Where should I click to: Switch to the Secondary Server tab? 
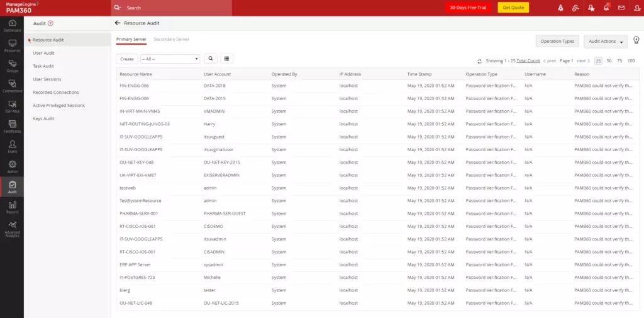click(171, 40)
